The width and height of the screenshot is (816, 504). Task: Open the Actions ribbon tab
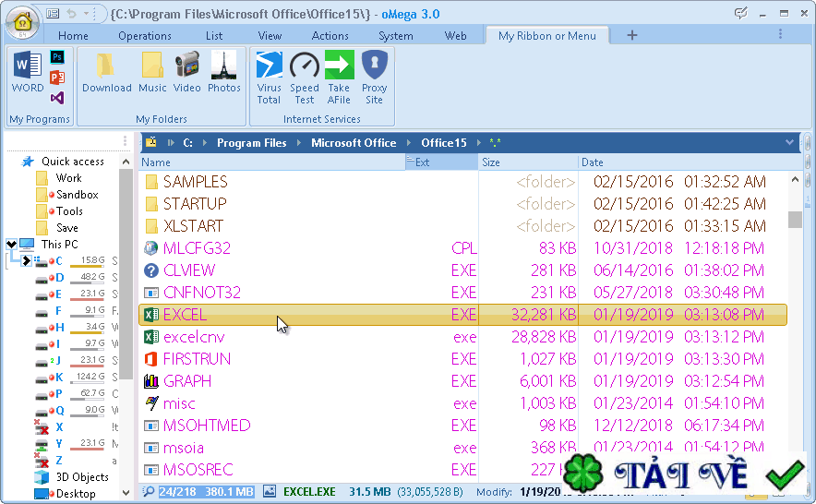click(x=330, y=36)
